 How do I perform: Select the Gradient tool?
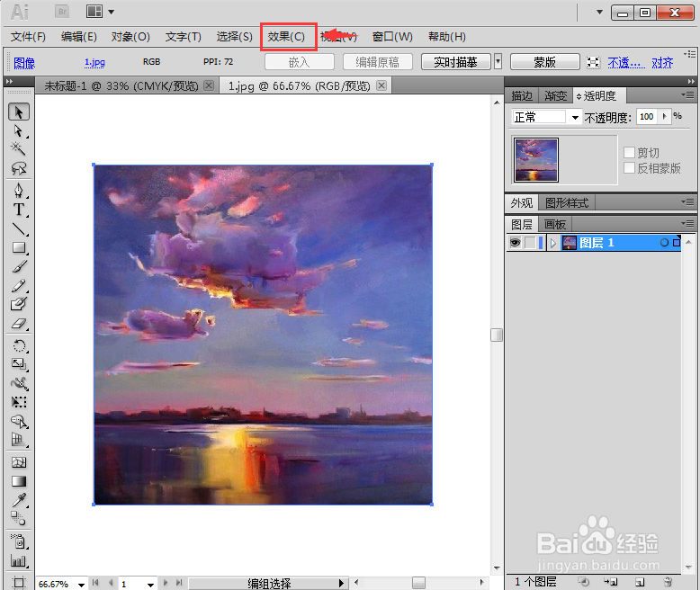[19, 481]
